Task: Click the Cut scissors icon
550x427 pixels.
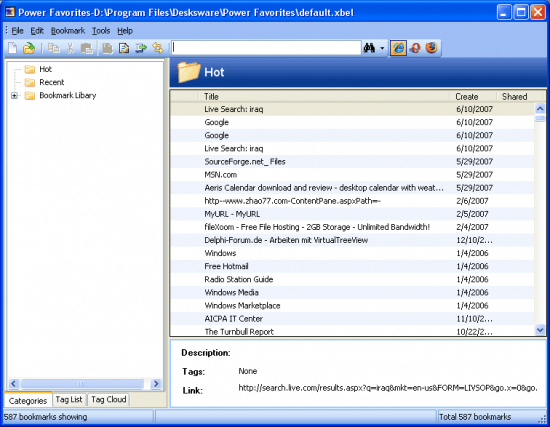Action: (71, 48)
